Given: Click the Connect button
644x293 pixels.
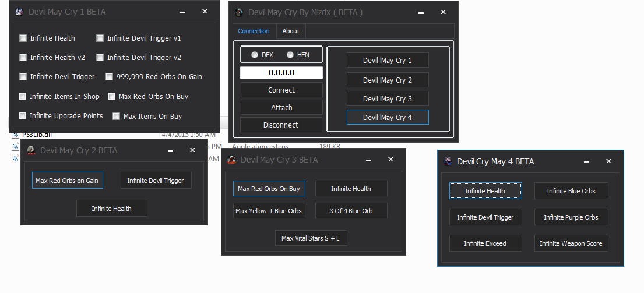Looking at the screenshot, I should pyautogui.click(x=281, y=90).
